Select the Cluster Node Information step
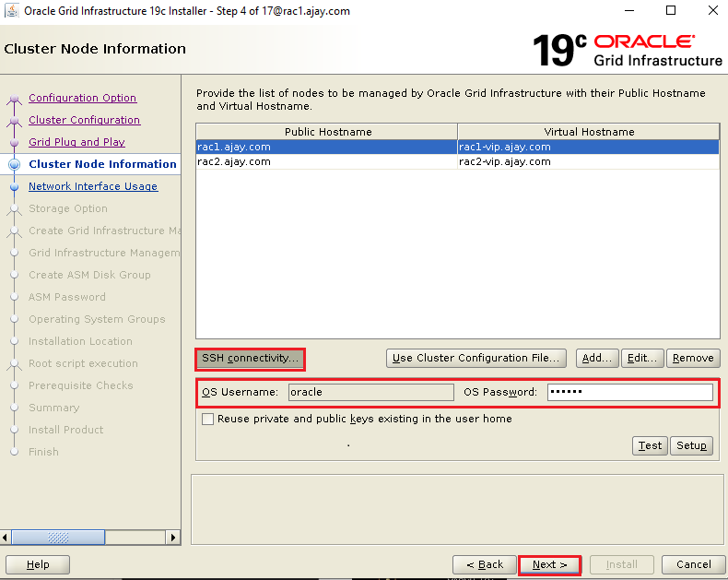This screenshot has height=580, width=728. click(102, 164)
